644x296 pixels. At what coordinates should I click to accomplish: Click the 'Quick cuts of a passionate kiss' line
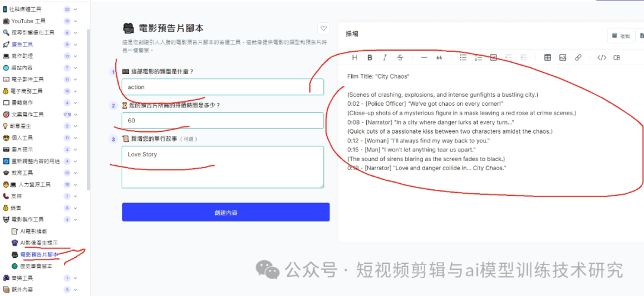[450, 131]
